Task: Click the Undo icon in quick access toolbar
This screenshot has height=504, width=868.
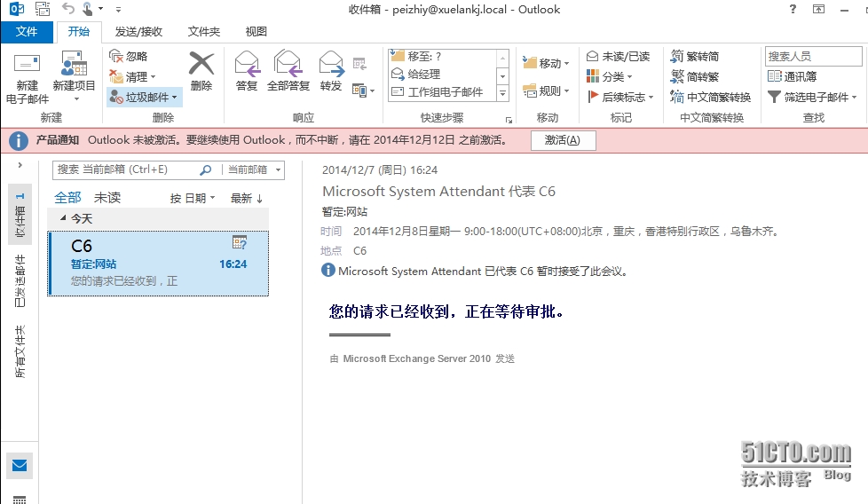Action: [67, 8]
